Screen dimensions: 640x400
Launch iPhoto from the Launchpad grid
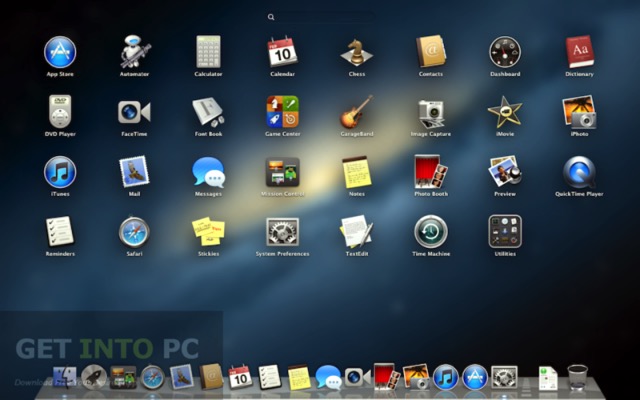coord(579,112)
